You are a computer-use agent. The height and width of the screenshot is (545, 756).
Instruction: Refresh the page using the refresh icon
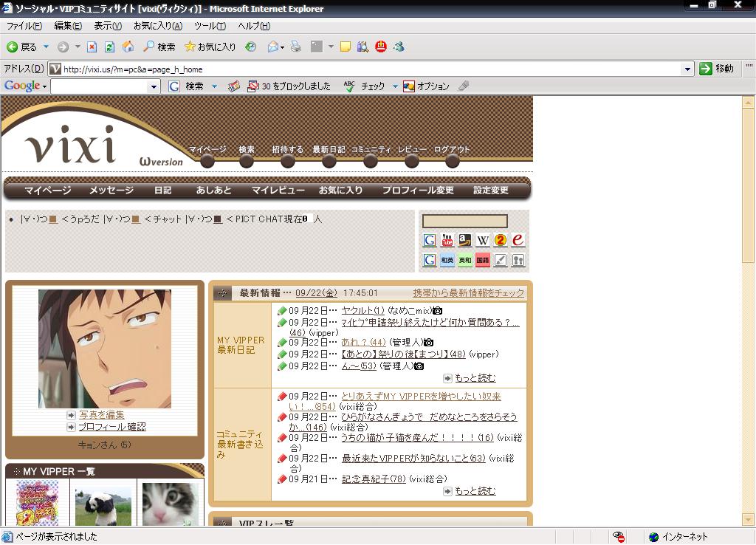click(x=109, y=47)
